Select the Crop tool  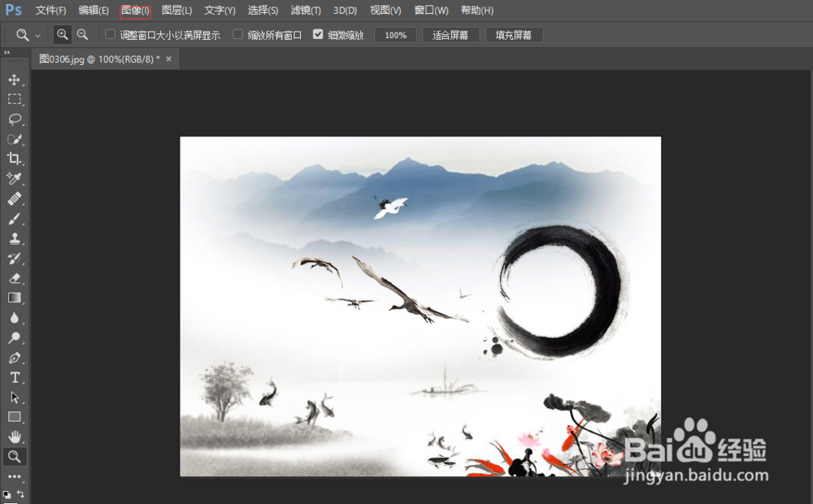[15, 159]
